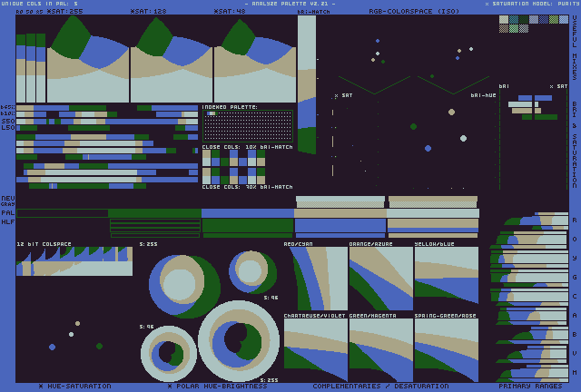Viewport: 581px width, 392px height.
Task: Pick the light gray swatch in PAL row
Action: click(433, 213)
